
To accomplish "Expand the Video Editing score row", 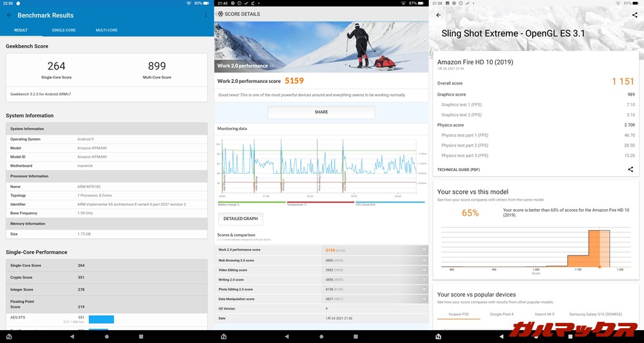I will click(x=424, y=270).
